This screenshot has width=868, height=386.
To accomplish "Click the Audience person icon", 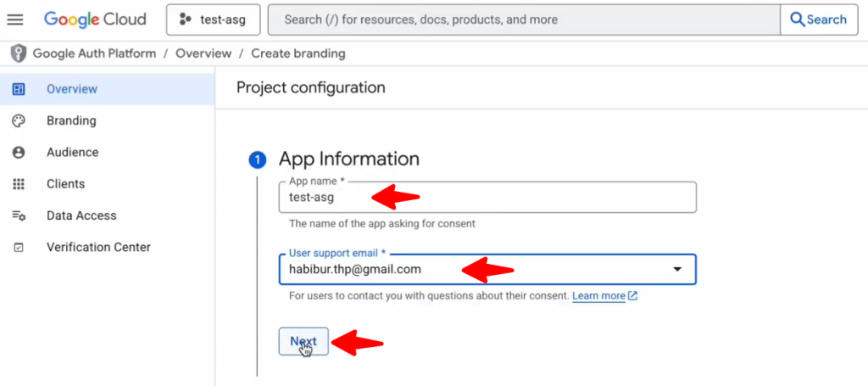I will tap(19, 153).
